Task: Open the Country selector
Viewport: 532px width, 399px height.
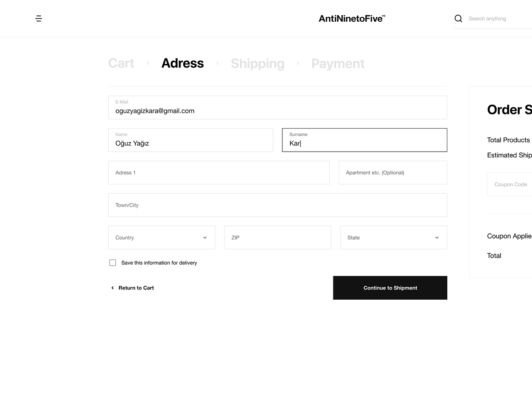Action: 161,238
